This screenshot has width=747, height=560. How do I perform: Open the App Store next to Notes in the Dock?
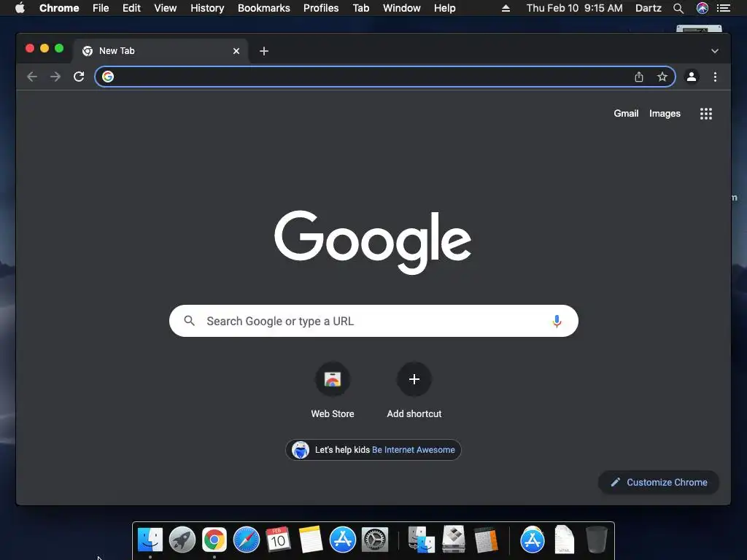click(x=343, y=540)
